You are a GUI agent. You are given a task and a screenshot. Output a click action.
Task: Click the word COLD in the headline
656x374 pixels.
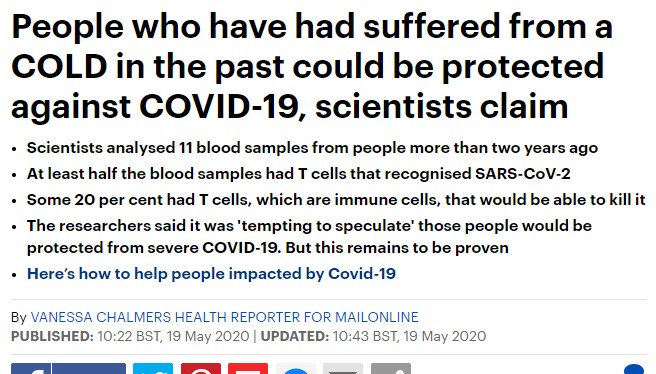pos(59,66)
